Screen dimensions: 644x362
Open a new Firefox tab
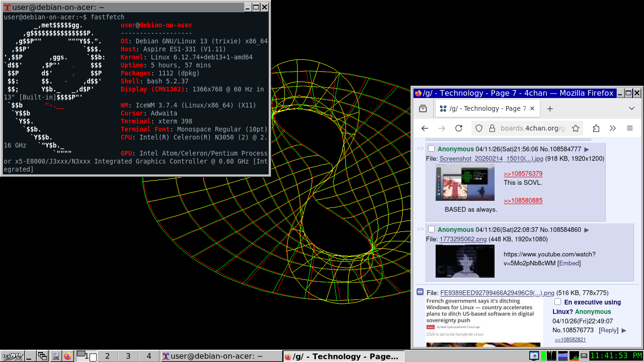pyautogui.click(x=550, y=108)
